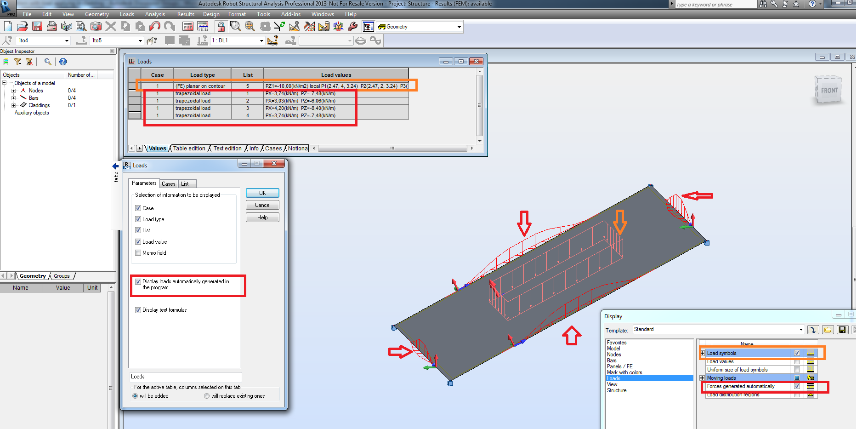Click the OK button in Loads dialog
868x429 pixels.
(x=262, y=193)
